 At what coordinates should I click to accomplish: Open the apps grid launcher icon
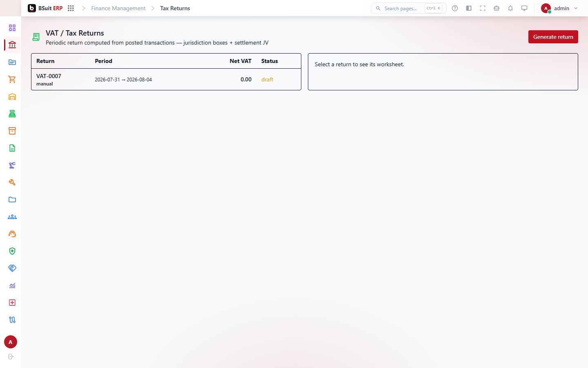(x=71, y=8)
